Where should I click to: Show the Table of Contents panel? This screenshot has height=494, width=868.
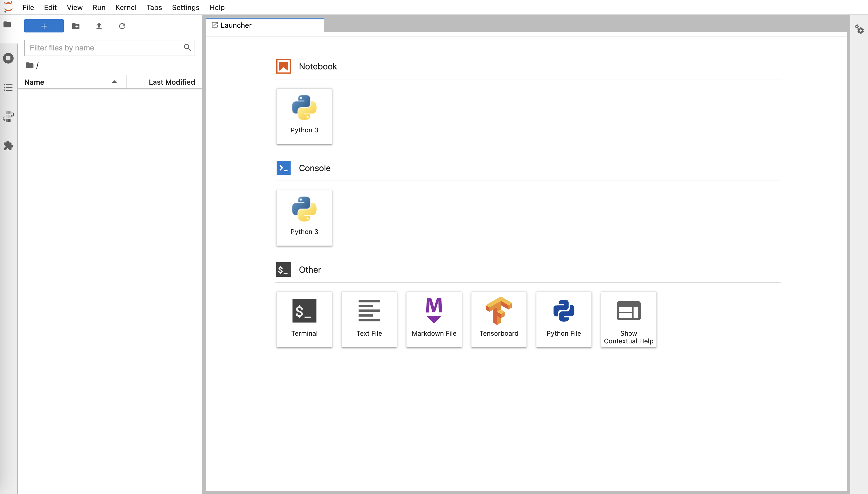(x=8, y=87)
